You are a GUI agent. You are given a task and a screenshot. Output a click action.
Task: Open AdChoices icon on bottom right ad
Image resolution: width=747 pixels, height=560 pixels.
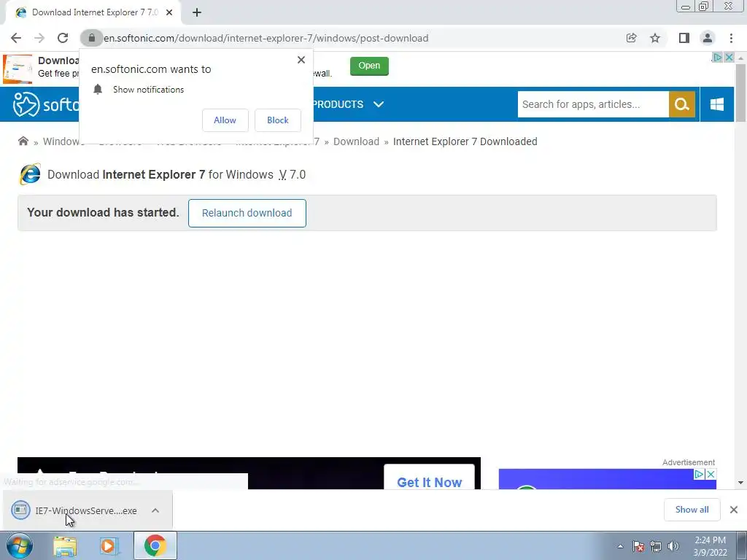point(699,474)
